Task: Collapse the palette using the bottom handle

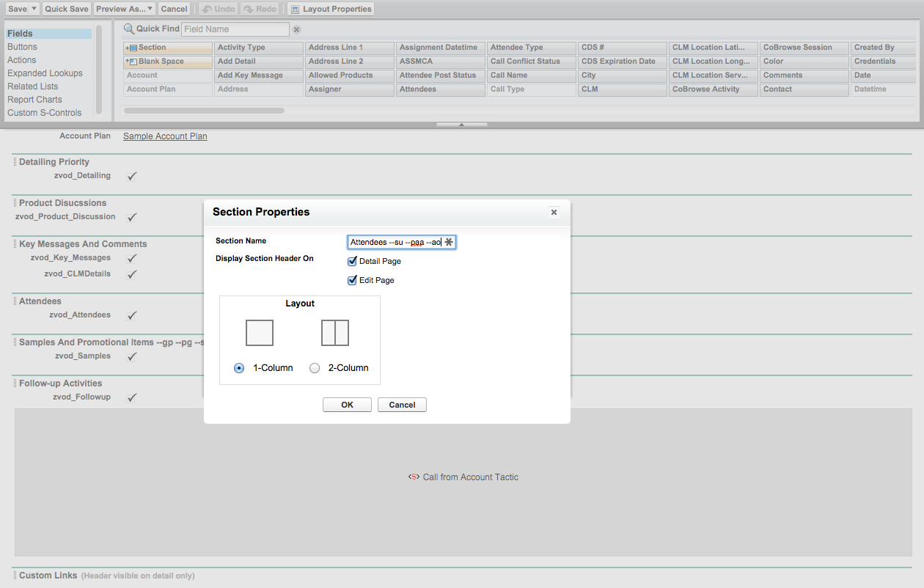Action: (461, 125)
